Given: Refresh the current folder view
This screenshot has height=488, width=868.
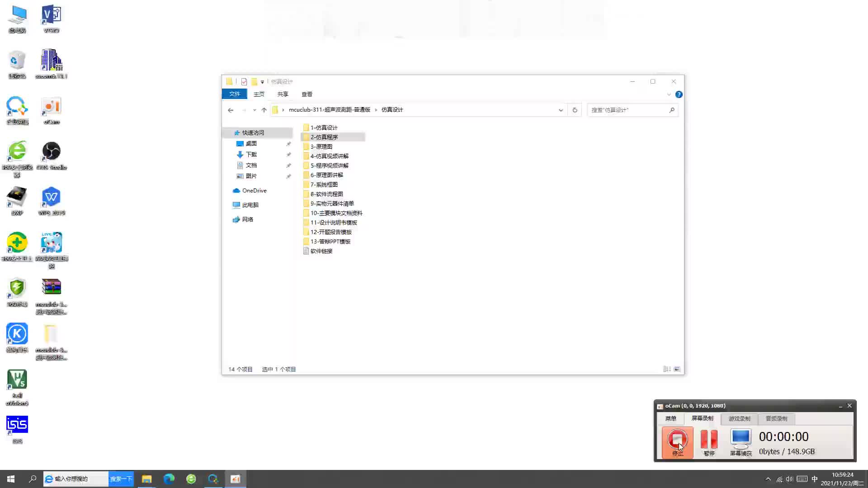Looking at the screenshot, I should [x=575, y=110].
